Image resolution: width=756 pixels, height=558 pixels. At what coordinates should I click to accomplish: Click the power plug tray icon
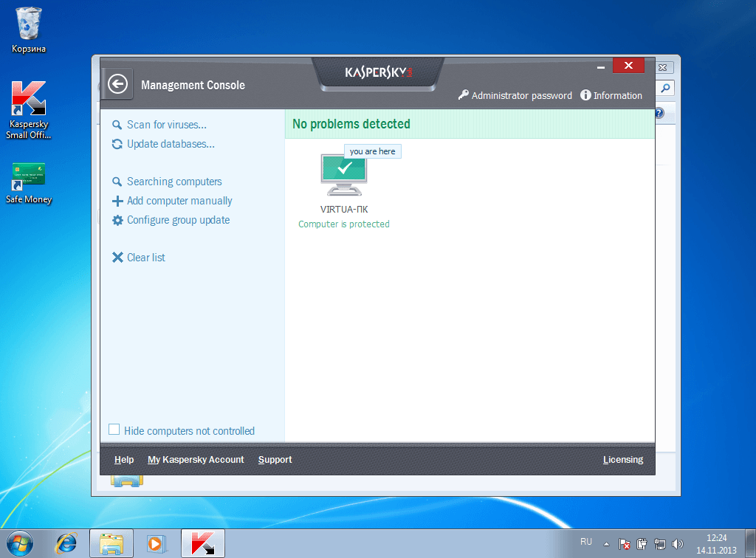[642, 544]
